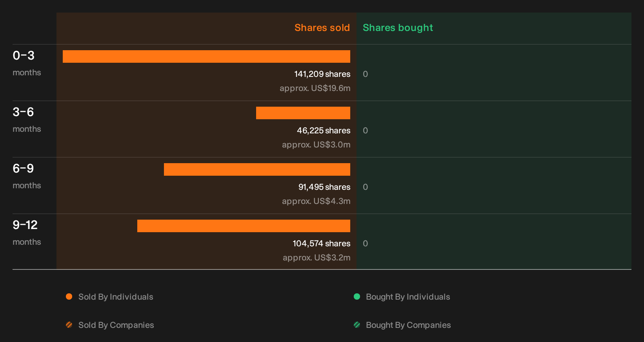Viewport: 644px width, 342px height.
Task: Click the orange Sold By Individuals legend dot
Action: 69,297
